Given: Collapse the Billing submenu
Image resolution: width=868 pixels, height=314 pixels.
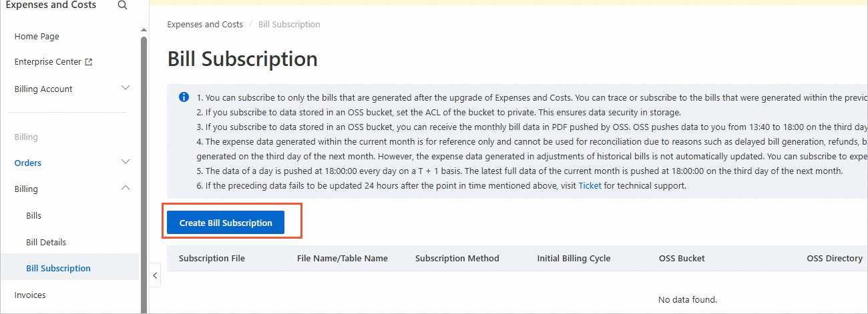Looking at the screenshot, I should (x=125, y=189).
